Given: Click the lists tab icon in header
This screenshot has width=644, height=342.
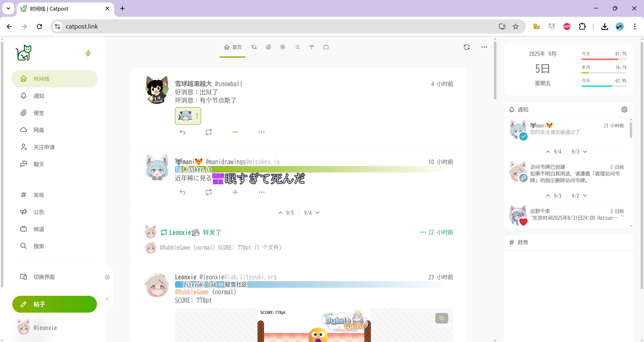Looking at the screenshot, I should pyautogui.click(x=297, y=47).
